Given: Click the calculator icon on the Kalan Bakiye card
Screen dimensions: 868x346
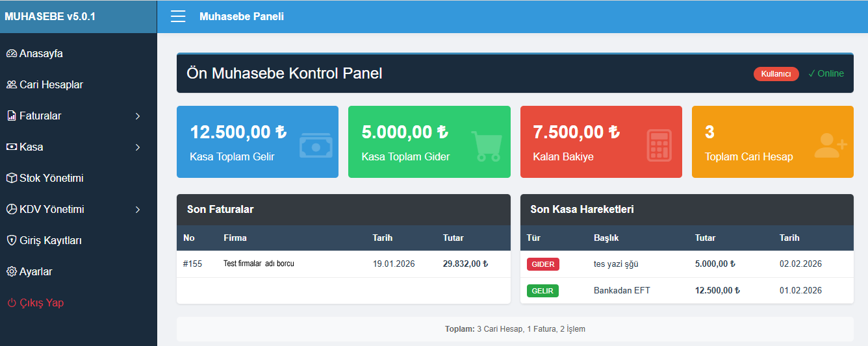Looking at the screenshot, I should pos(659,146).
